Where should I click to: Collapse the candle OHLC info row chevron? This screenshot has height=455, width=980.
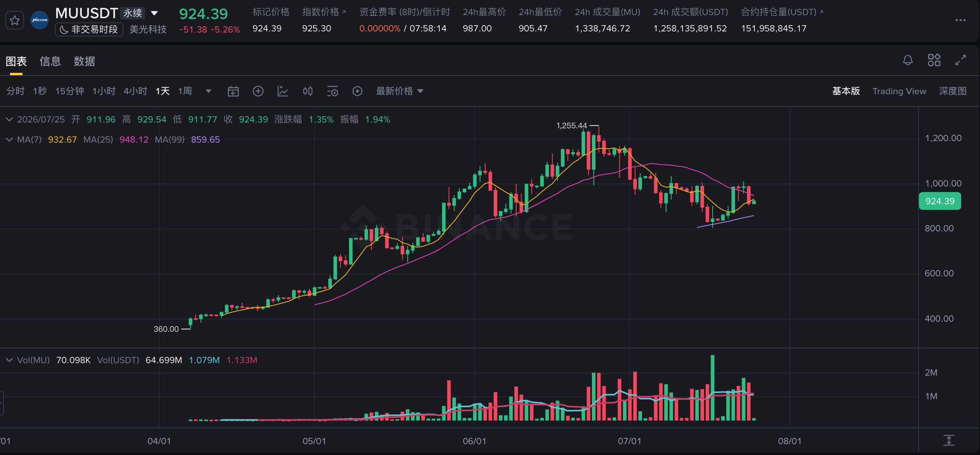point(9,119)
